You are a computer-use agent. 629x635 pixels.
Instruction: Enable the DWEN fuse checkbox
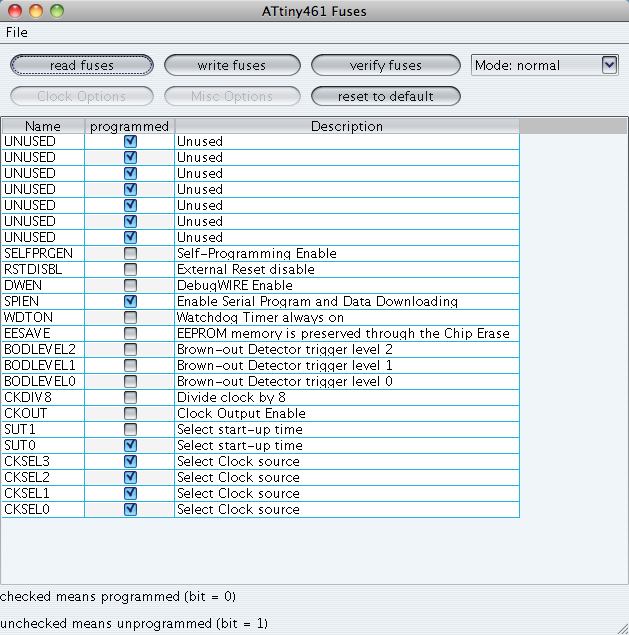[x=130, y=286]
